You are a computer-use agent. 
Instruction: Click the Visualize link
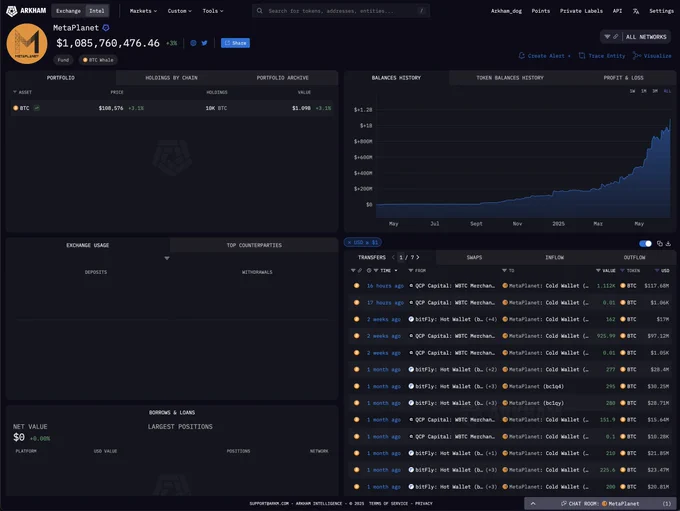point(652,56)
